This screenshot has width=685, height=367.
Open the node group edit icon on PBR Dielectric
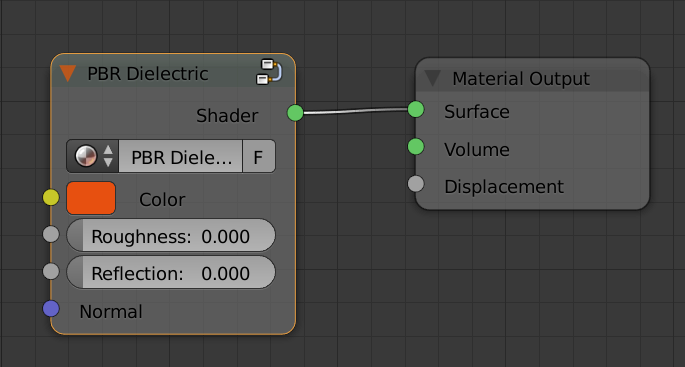point(269,72)
